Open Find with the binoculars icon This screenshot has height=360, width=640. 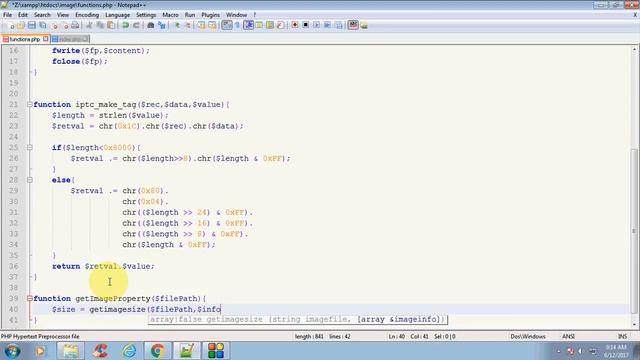click(x=151, y=25)
